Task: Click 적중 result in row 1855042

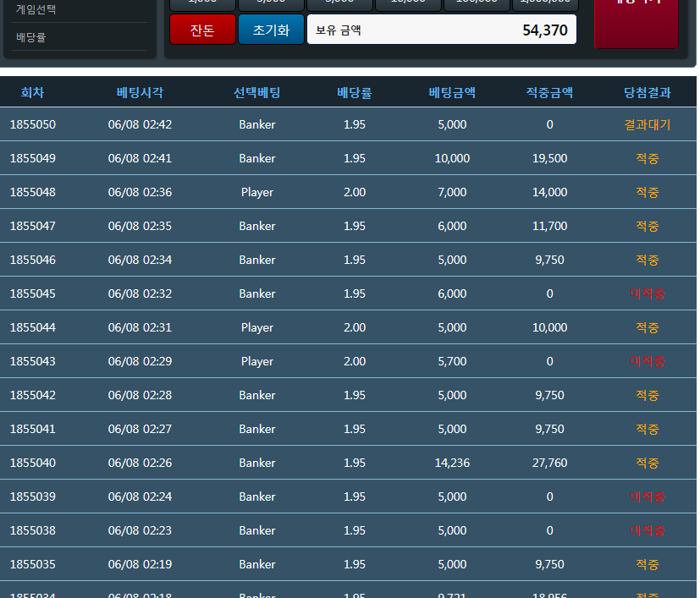Action: (x=648, y=395)
